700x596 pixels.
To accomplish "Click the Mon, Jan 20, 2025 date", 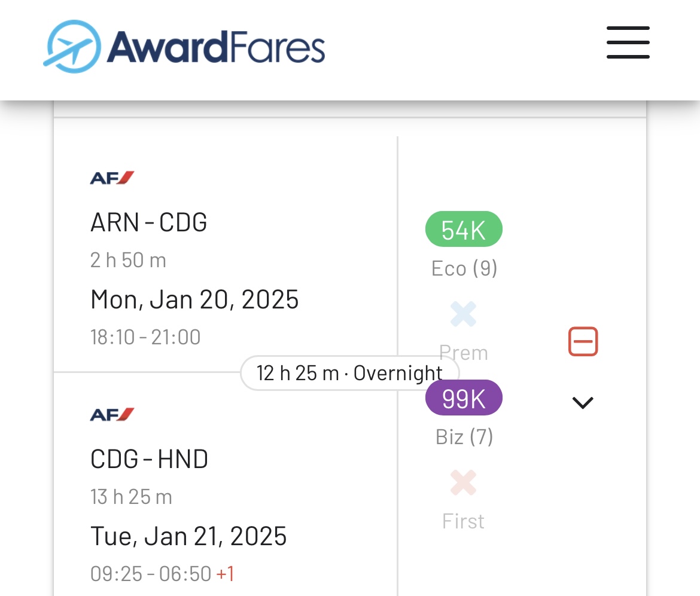I will coord(194,299).
